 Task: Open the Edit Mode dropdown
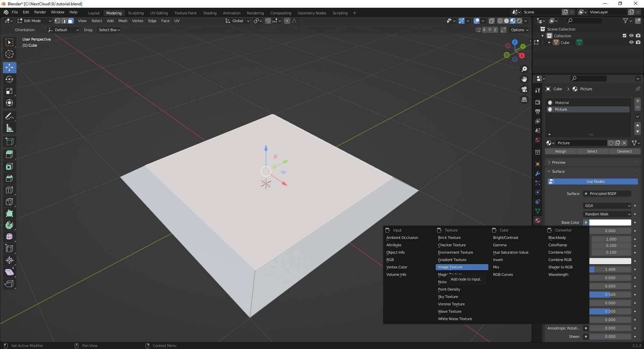click(x=34, y=21)
